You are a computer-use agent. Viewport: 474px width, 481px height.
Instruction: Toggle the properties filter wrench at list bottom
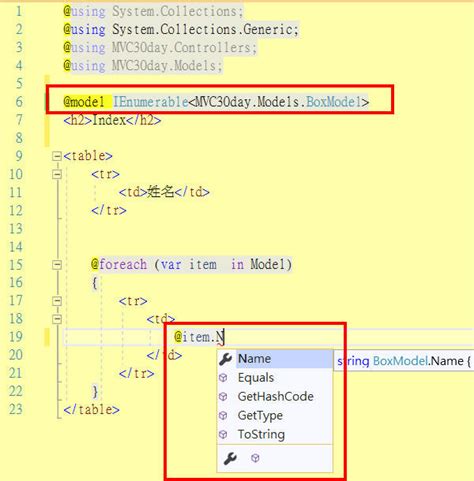[230, 458]
